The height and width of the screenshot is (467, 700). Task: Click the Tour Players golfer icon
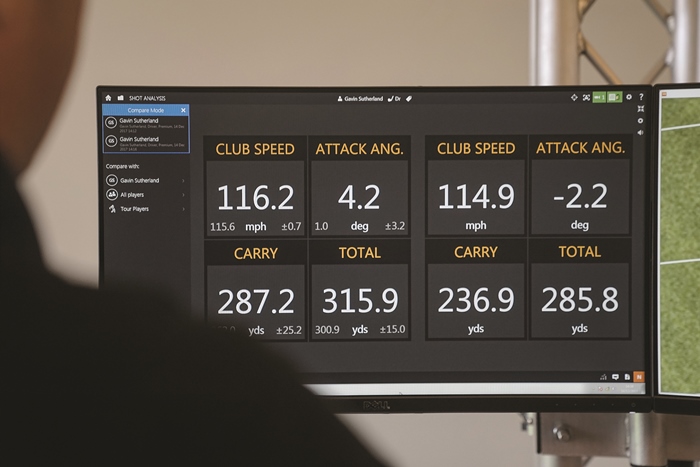[112, 208]
